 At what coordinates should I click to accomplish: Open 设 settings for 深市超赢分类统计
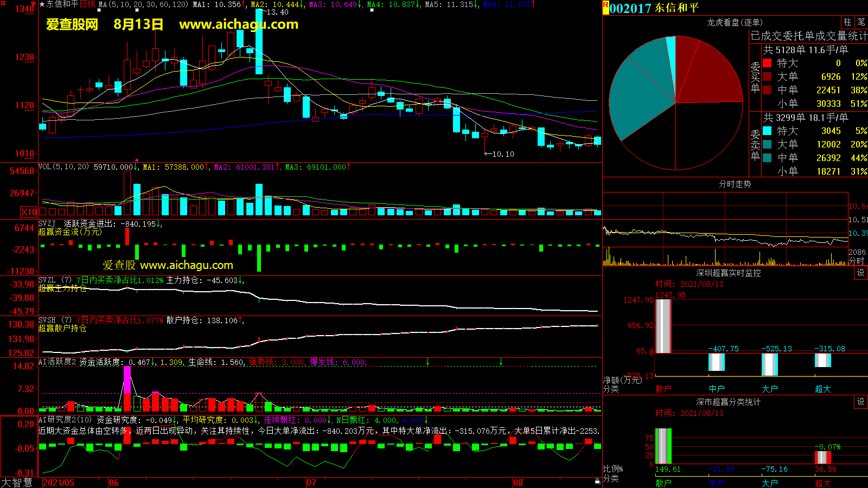(860, 402)
